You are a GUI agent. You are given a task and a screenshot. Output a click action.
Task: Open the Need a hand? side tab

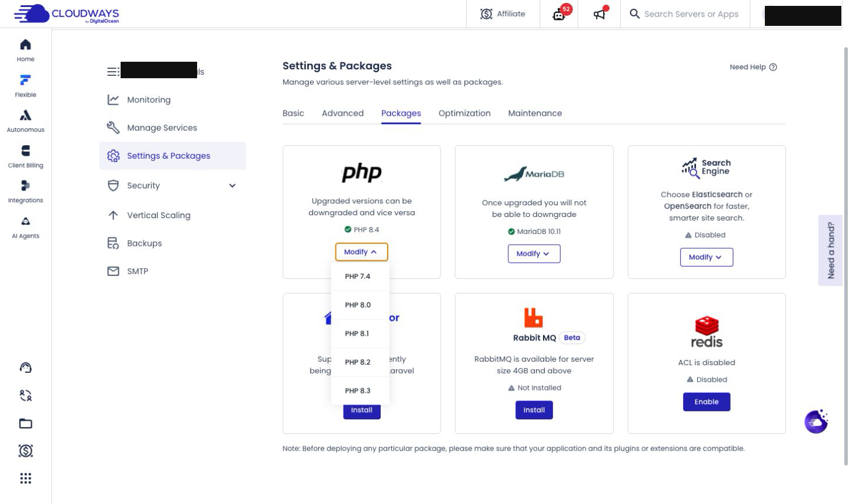(x=830, y=251)
